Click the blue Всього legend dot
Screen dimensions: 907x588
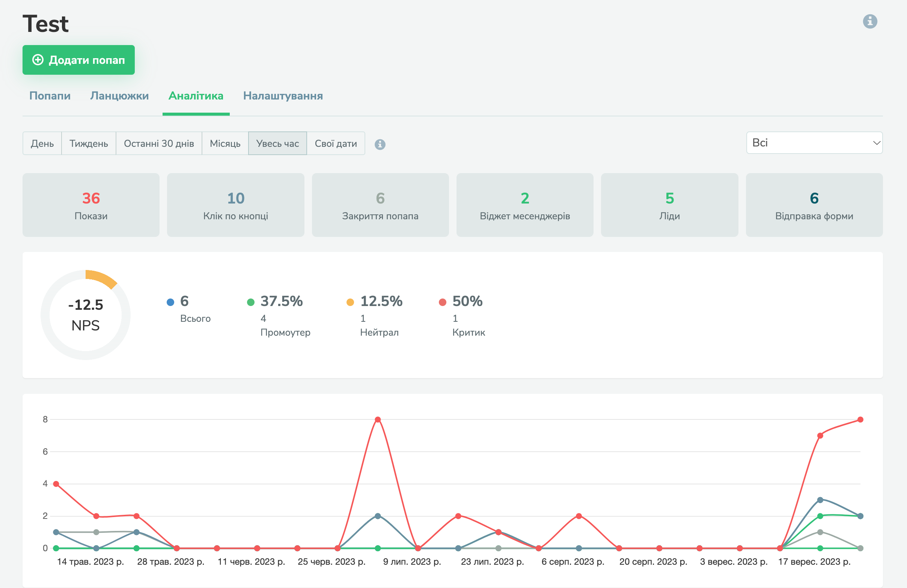170,302
